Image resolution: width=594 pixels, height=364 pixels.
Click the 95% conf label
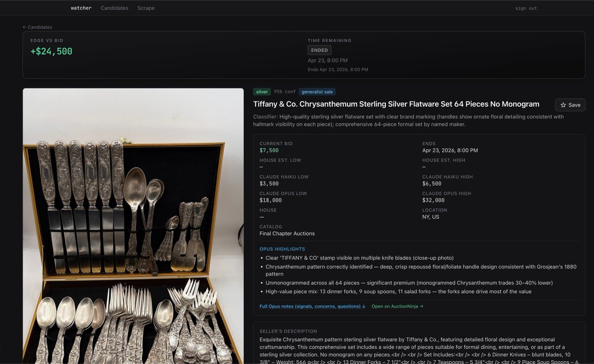(285, 91)
